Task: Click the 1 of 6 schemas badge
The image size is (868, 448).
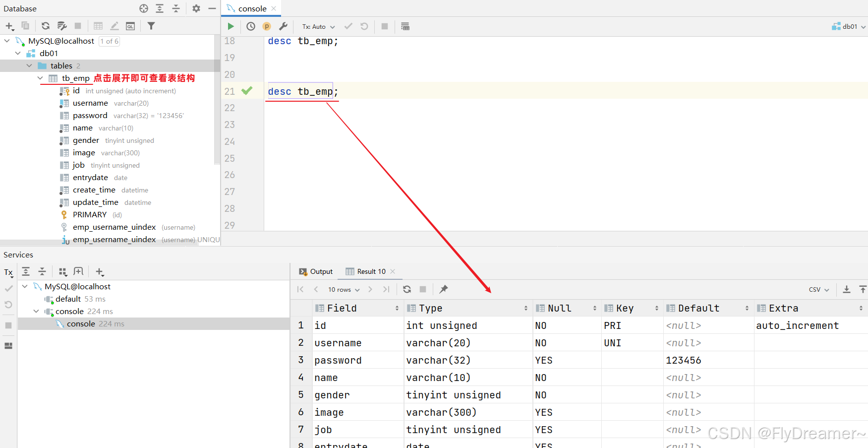Action: coord(109,41)
